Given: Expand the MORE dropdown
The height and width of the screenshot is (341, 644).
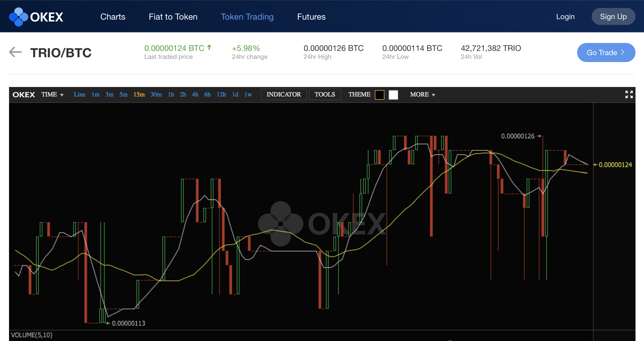Looking at the screenshot, I should [x=422, y=94].
